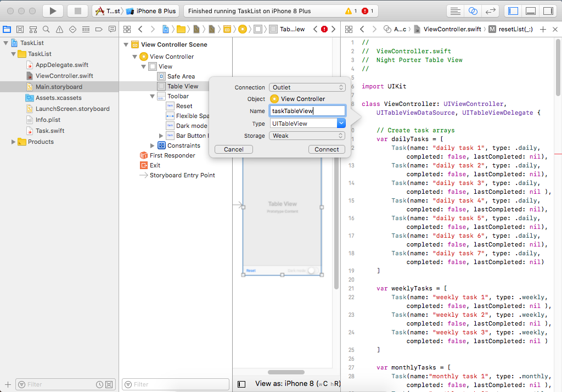Click the Name field containing taskTableView
The image size is (562, 392).
click(x=307, y=111)
